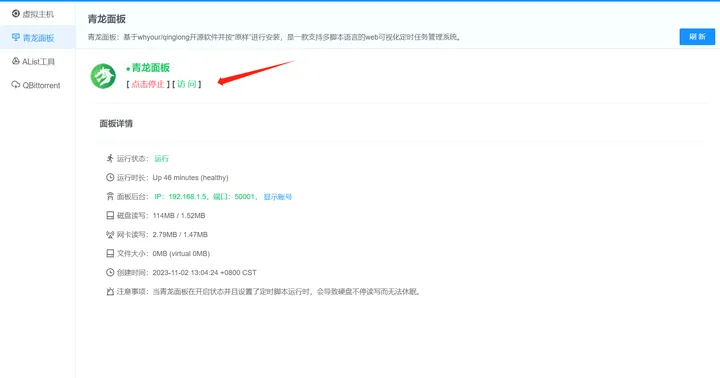This screenshot has height=378, width=720.
Task: Select 青龙面板 in the sidebar
Action: (x=33, y=38)
